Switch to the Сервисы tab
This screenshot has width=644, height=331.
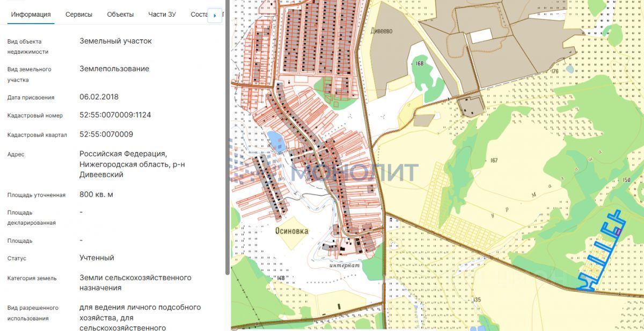pos(79,15)
